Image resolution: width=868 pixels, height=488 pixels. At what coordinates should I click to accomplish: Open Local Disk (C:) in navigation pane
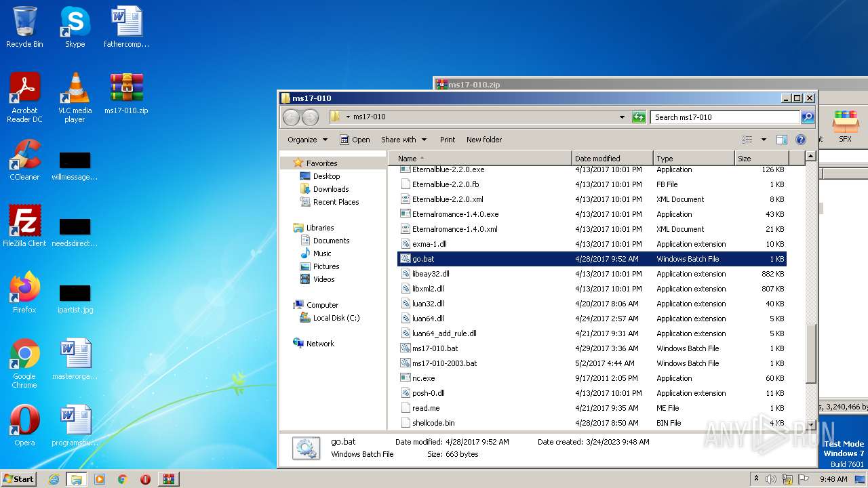click(x=336, y=318)
